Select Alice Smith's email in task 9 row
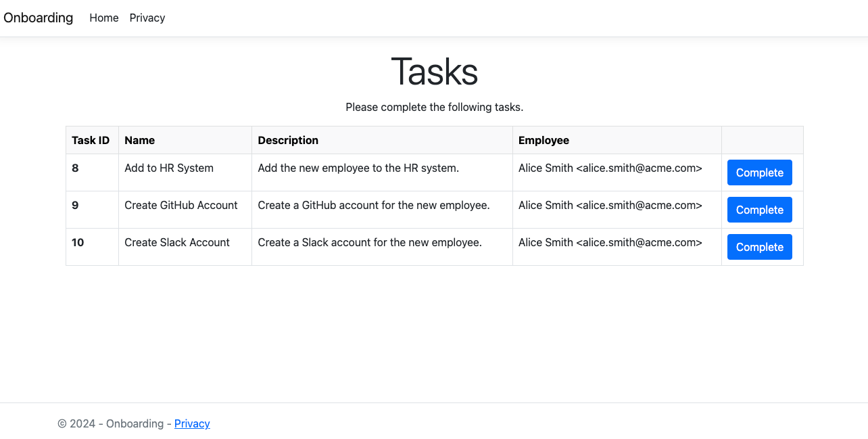 639,205
